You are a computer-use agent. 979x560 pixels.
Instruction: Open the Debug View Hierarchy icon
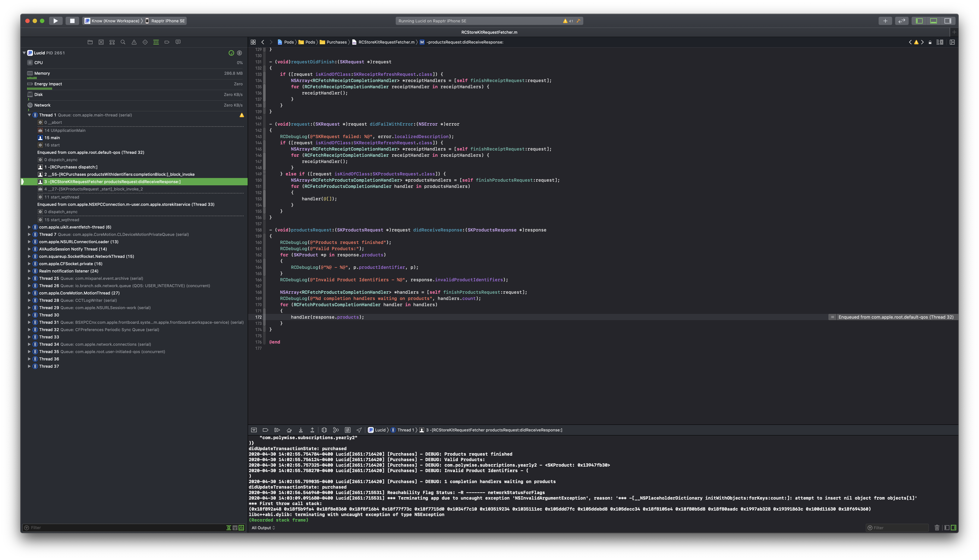(324, 430)
